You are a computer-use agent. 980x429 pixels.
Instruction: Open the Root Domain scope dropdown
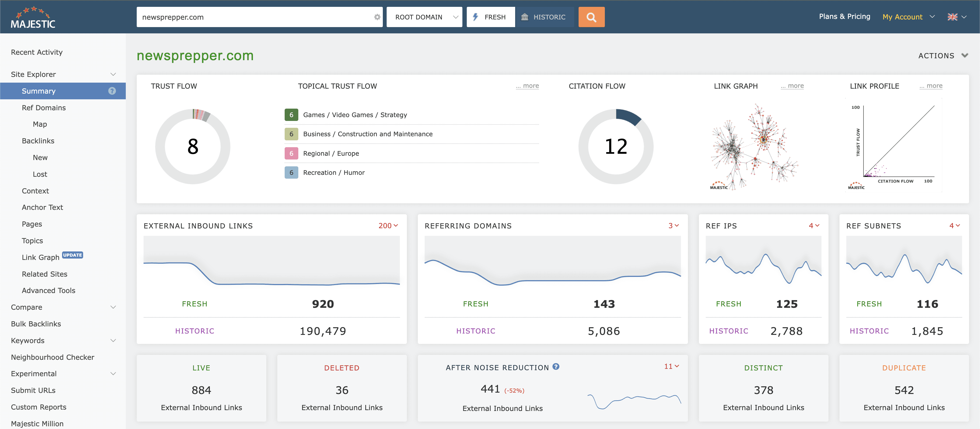(x=424, y=17)
